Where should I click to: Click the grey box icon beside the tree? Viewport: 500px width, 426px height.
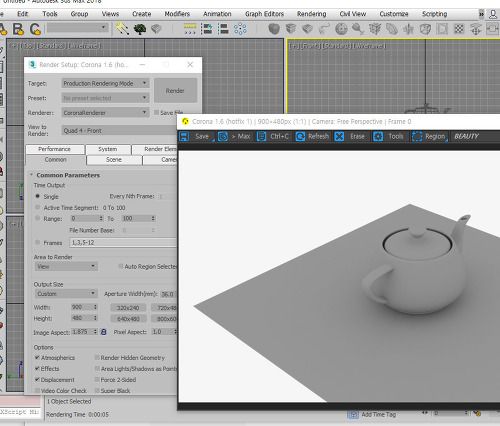pos(156,29)
